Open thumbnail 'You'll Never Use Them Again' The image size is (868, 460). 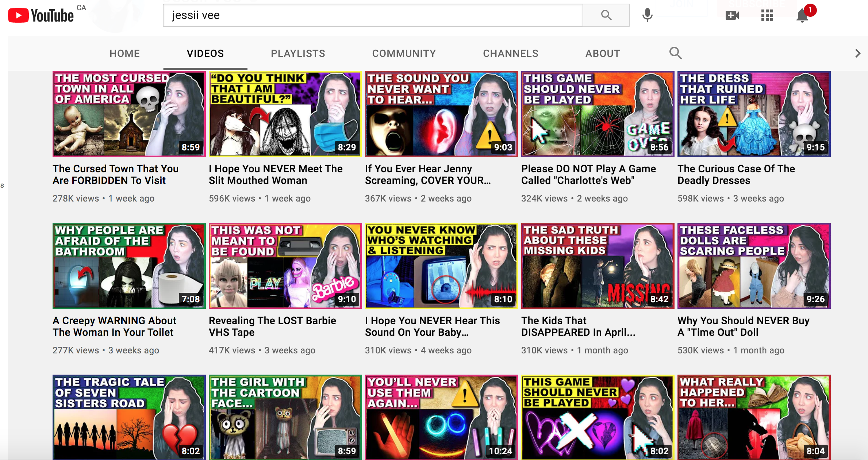(442, 417)
